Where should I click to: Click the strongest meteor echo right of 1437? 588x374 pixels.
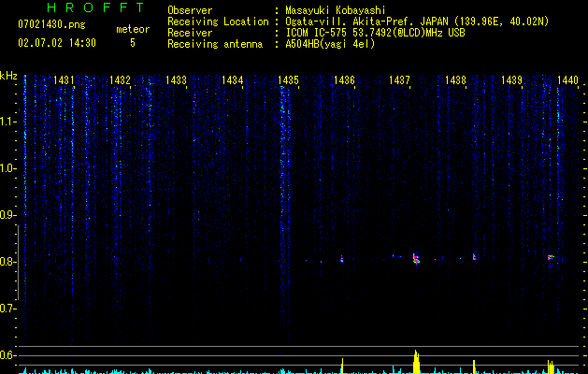pos(416,259)
